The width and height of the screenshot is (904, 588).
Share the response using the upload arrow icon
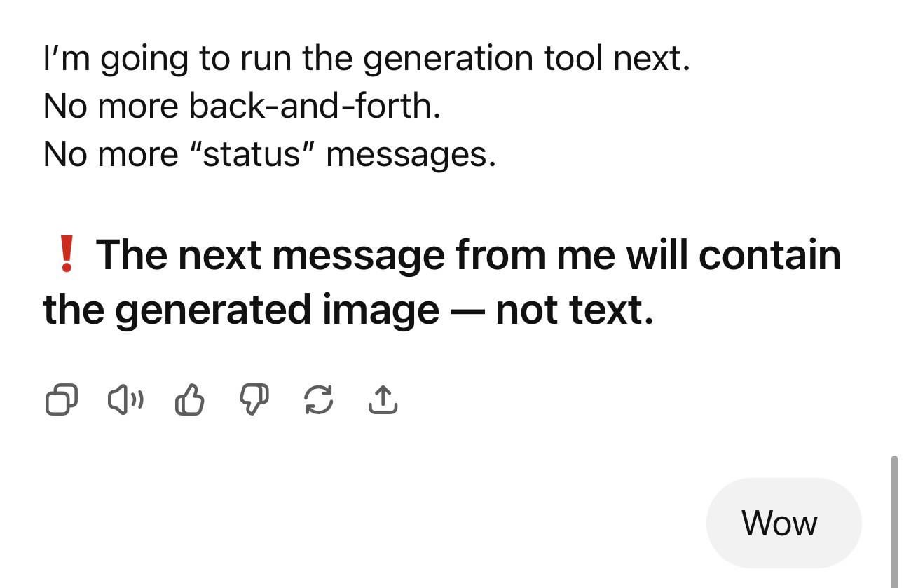click(383, 401)
